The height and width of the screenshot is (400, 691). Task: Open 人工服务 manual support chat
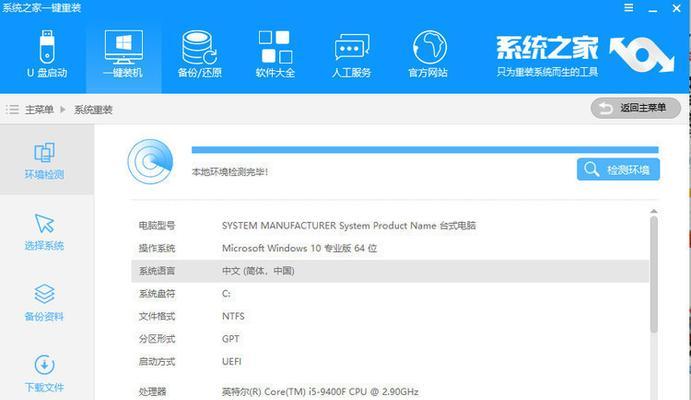pyautogui.click(x=351, y=54)
